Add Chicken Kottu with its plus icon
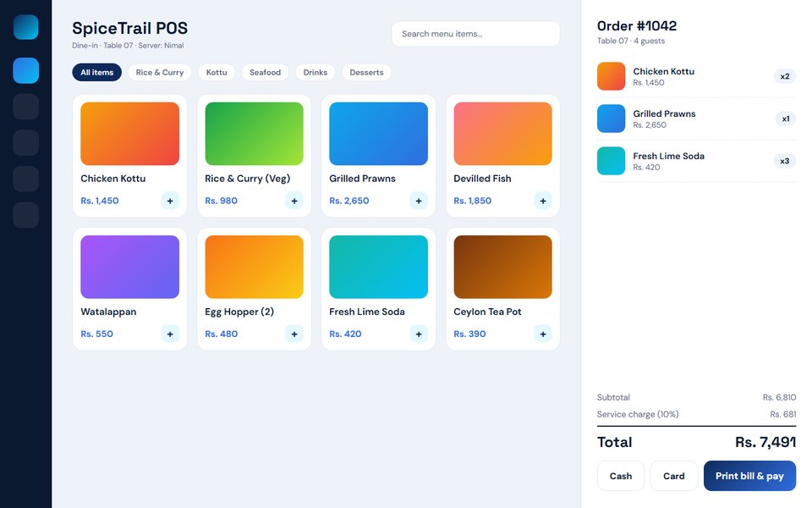 click(x=170, y=201)
